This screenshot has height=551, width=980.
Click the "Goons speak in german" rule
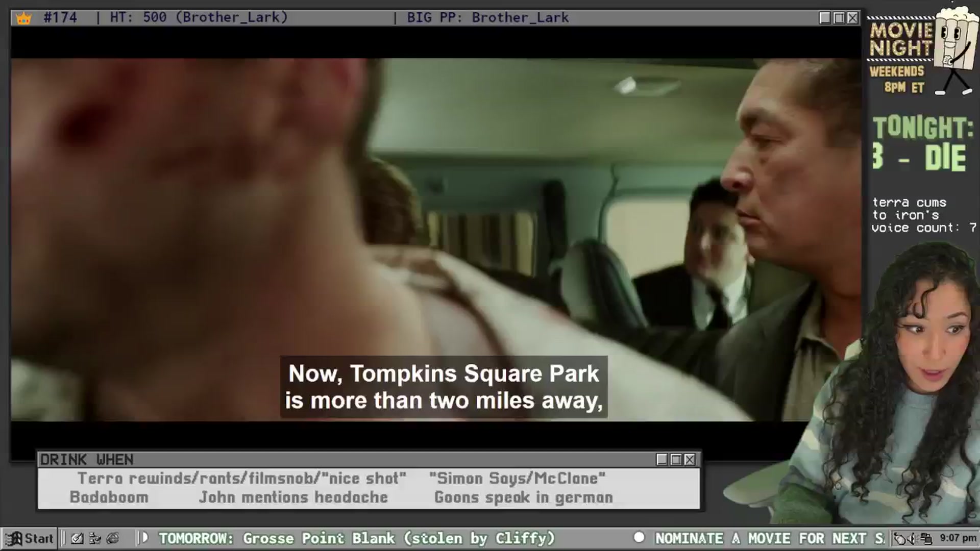pos(524,497)
